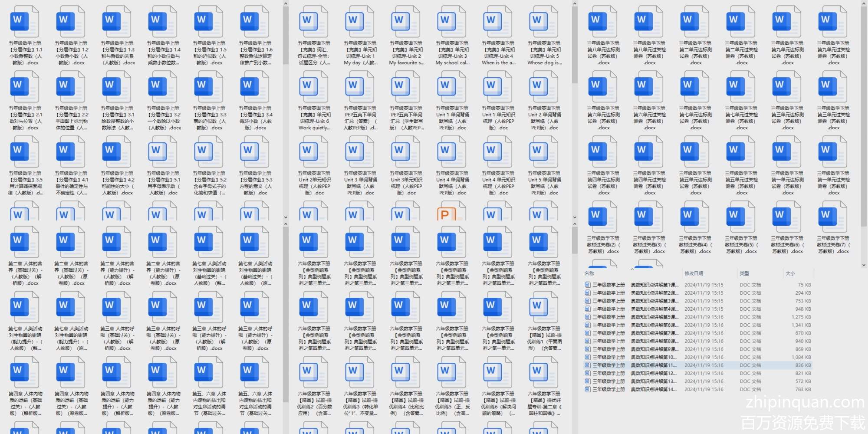Click the 3.4 循环小数 Word icon
The width and height of the screenshot is (868, 434).
[x=255, y=86]
